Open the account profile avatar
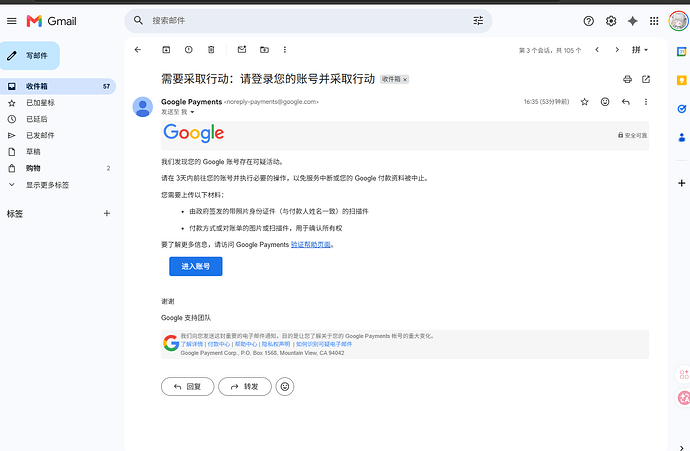 (x=678, y=21)
